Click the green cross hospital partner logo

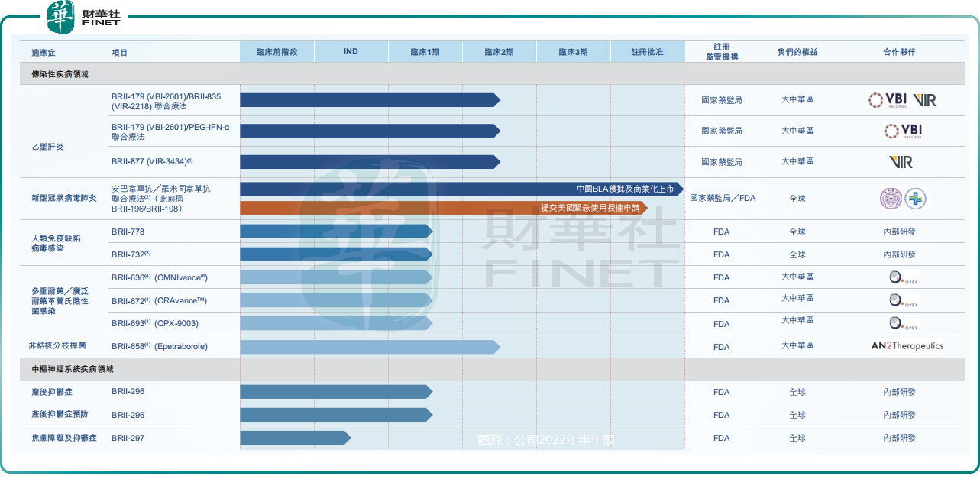(x=915, y=199)
